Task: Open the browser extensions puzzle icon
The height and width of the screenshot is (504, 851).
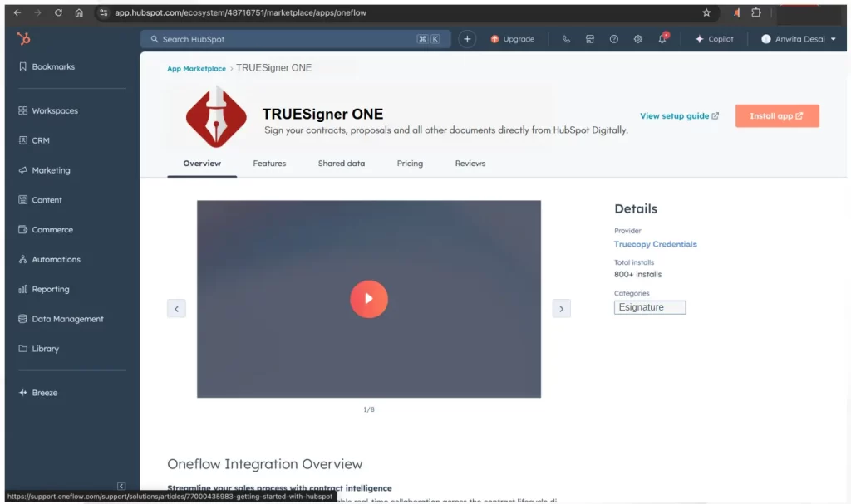Action: [756, 12]
